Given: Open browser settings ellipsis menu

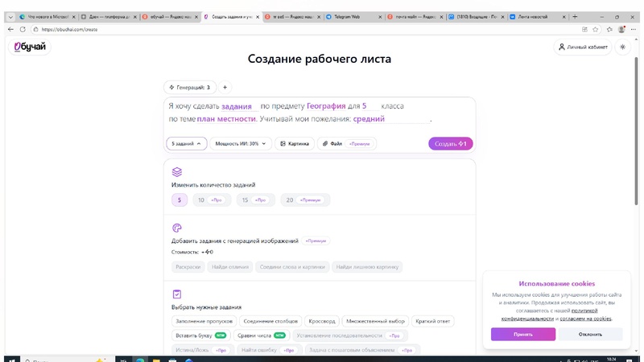Looking at the screenshot, I should coord(634,30).
